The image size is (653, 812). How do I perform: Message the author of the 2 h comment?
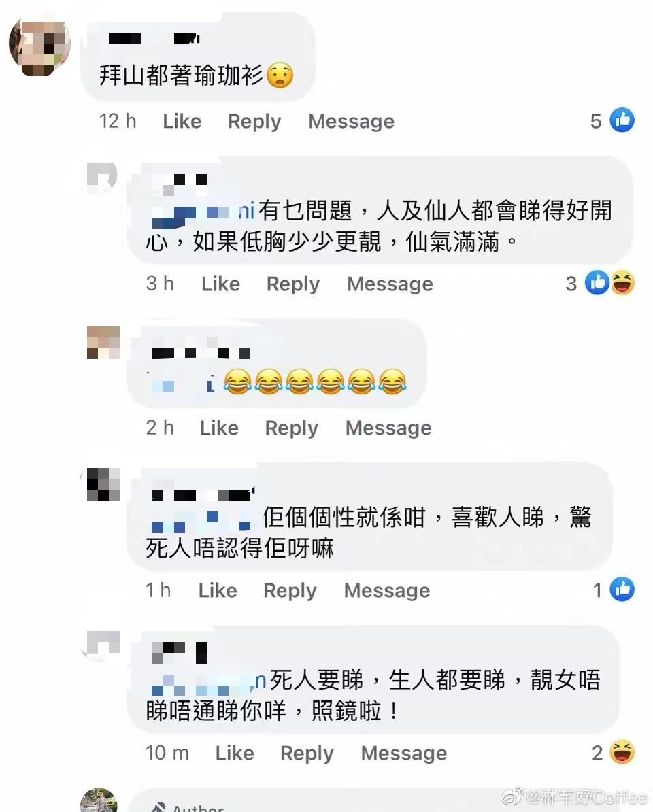tap(388, 428)
